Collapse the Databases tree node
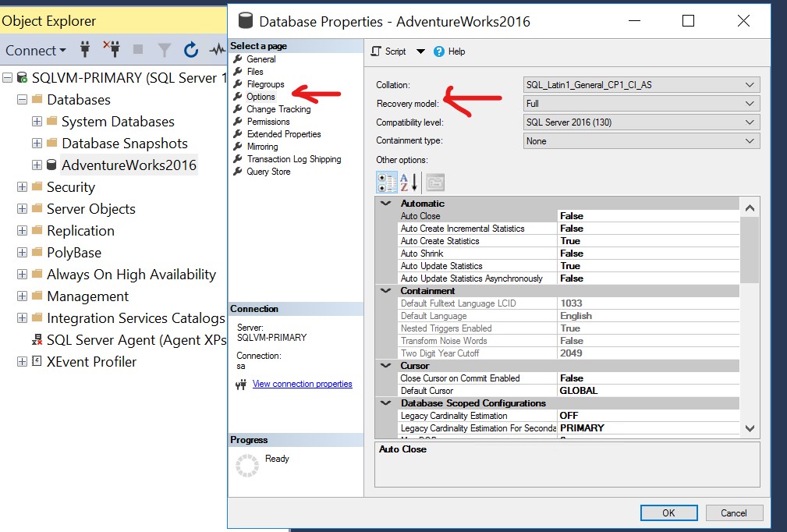The height and width of the screenshot is (532, 787). (x=22, y=99)
